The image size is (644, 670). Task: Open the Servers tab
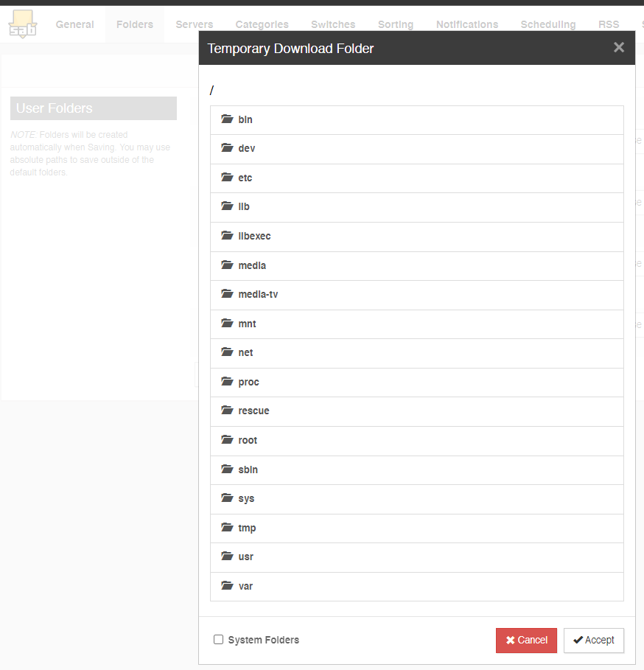(195, 24)
